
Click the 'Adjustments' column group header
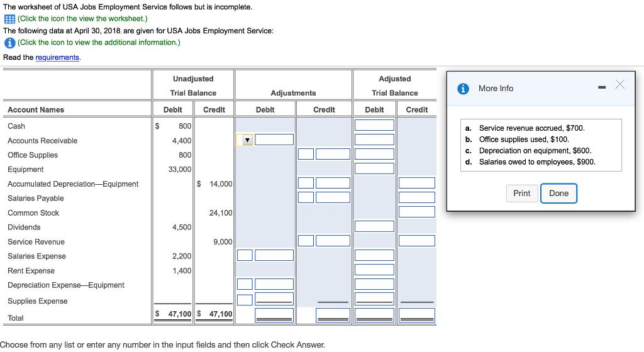tap(293, 93)
